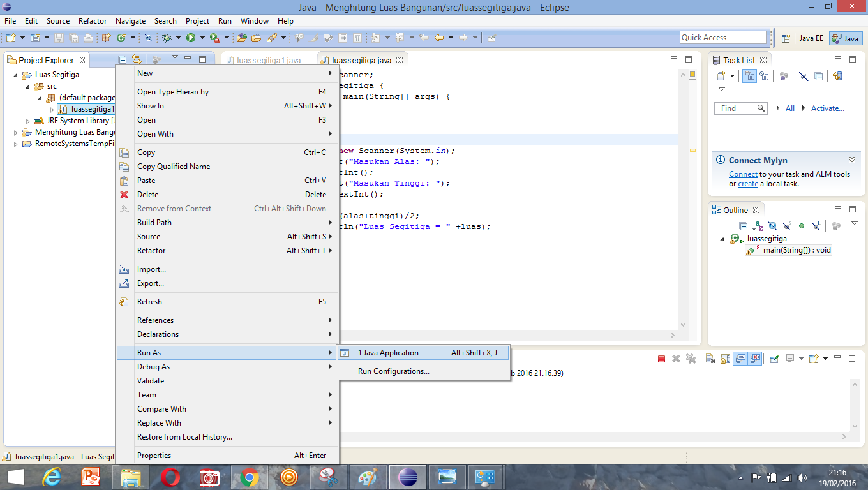Expand the JRE System Library node
Image resolution: width=868 pixels, height=490 pixels.
[x=28, y=121]
